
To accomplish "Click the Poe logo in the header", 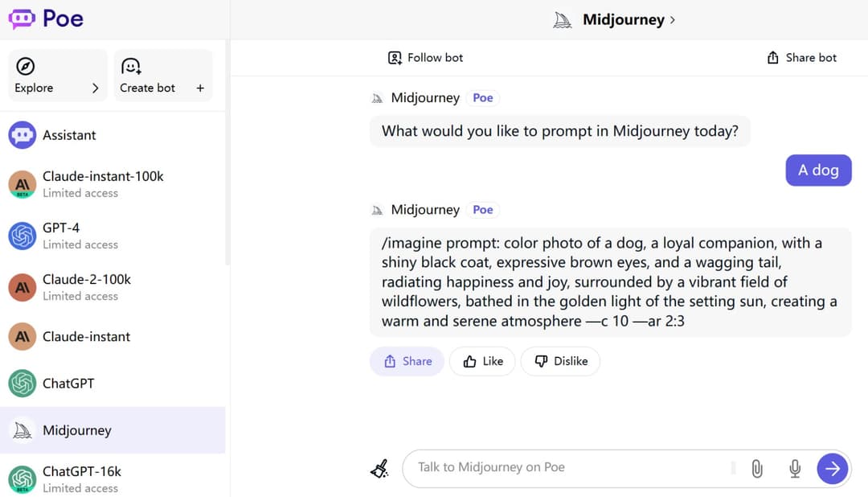I will 46,18.
